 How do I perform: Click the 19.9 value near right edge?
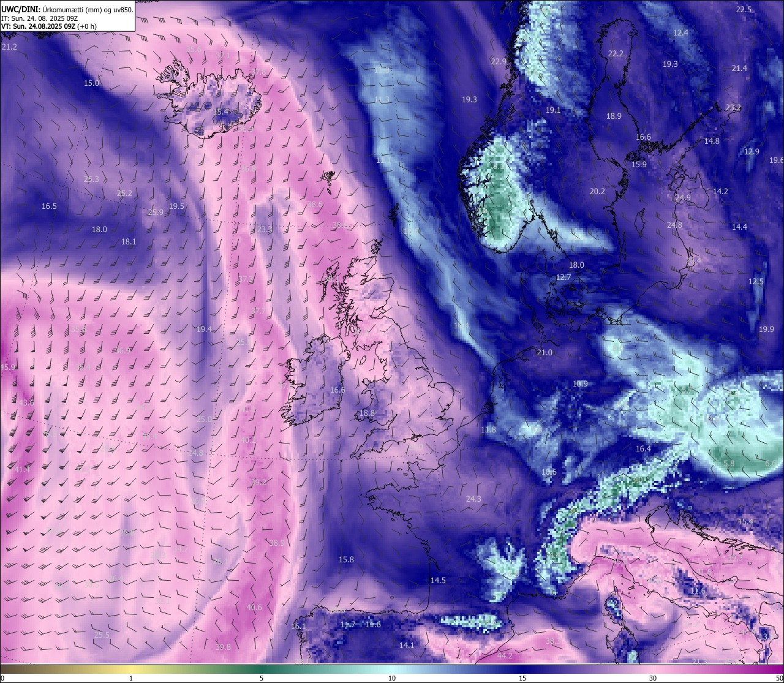766,330
